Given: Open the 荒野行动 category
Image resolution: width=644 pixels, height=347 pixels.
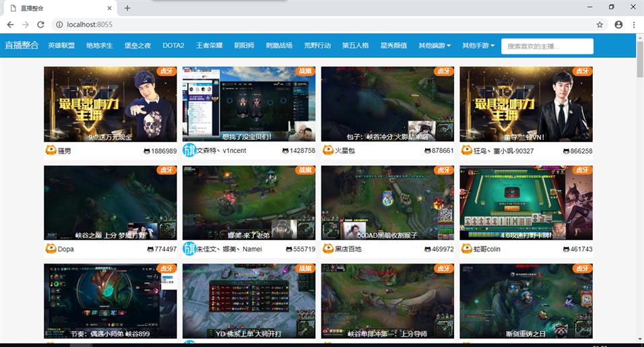Looking at the screenshot, I should pyautogui.click(x=317, y=46).
